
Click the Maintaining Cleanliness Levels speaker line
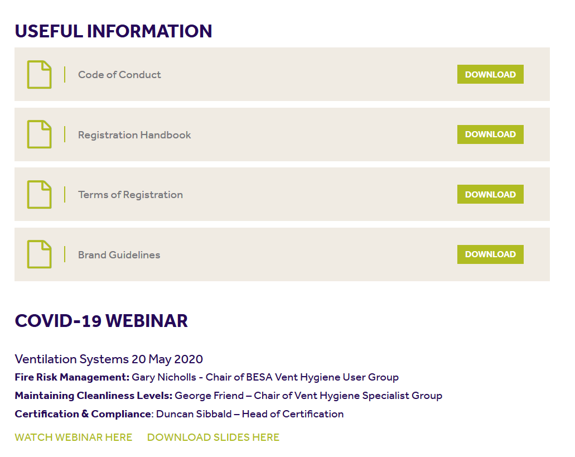tap(228, 396)
